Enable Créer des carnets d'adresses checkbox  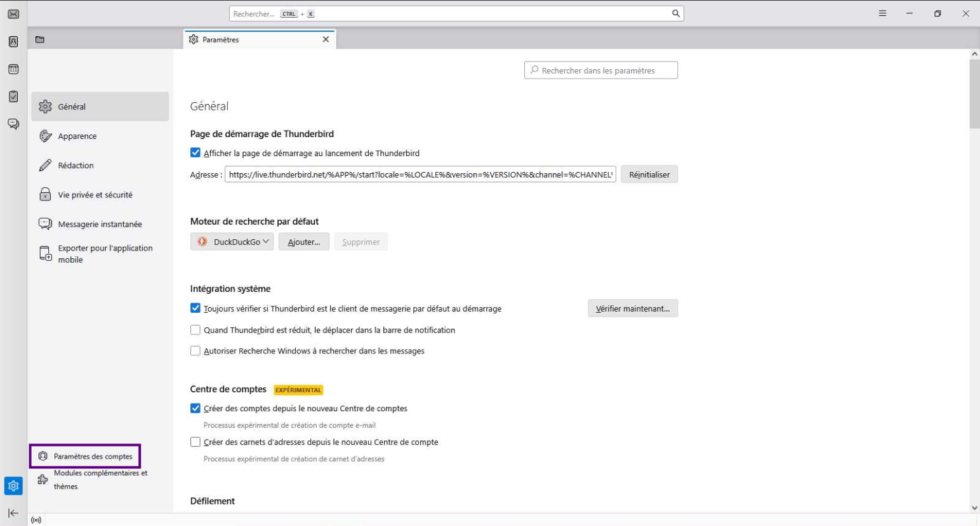195,442
